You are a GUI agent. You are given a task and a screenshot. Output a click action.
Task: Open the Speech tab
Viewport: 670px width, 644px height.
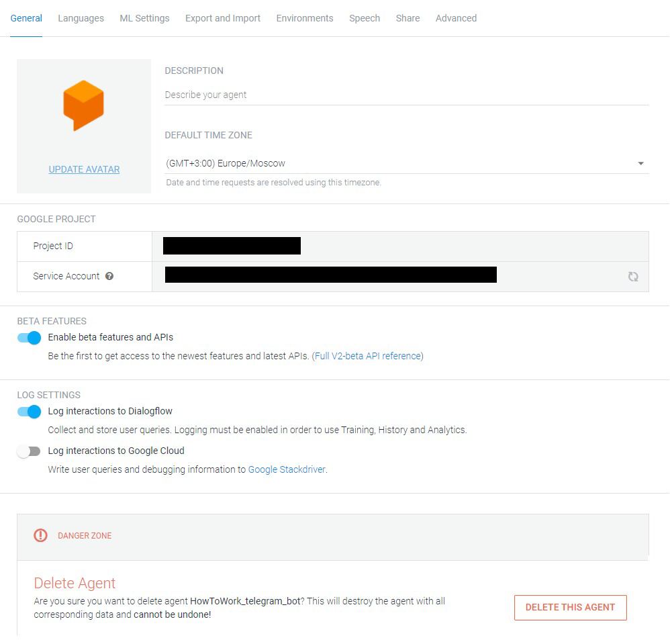[x=365, y=18]
